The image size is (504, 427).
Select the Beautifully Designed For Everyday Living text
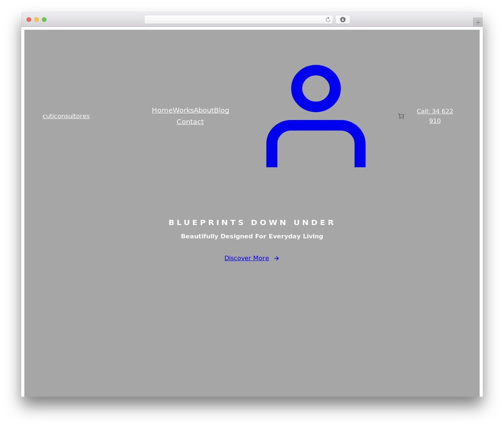252,236
